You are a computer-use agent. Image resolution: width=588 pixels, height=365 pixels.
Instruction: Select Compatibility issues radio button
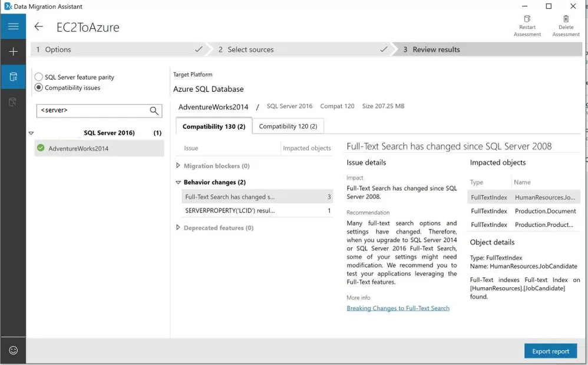pyautogui.click(x=39, y=88)
